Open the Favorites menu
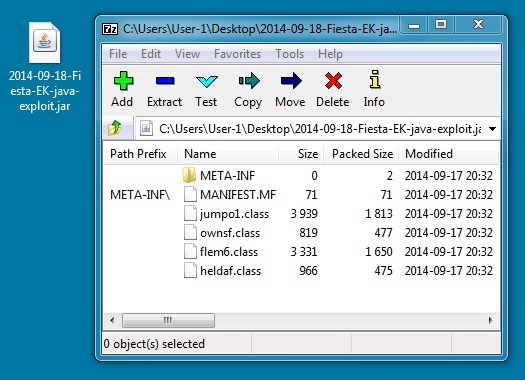The width and height of the screenshot is (525, 380). pyautogui.click(x=237, y=54)
